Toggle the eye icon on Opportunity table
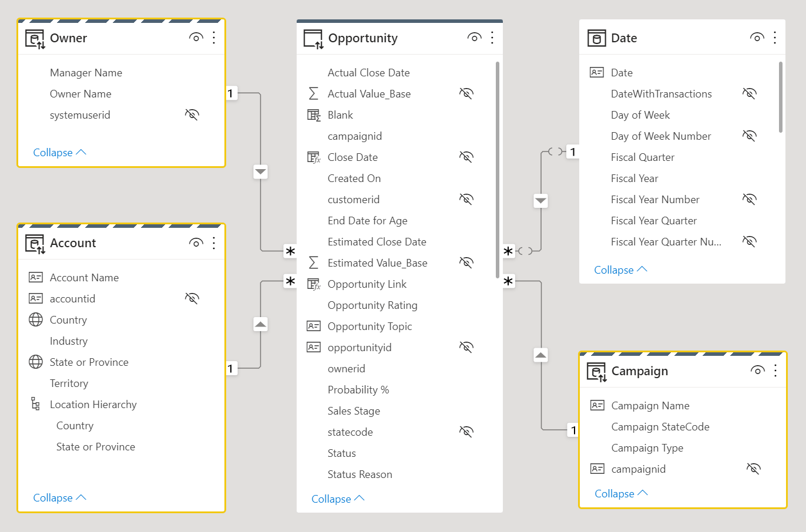The image size is (806, 532). pos(474,37)
